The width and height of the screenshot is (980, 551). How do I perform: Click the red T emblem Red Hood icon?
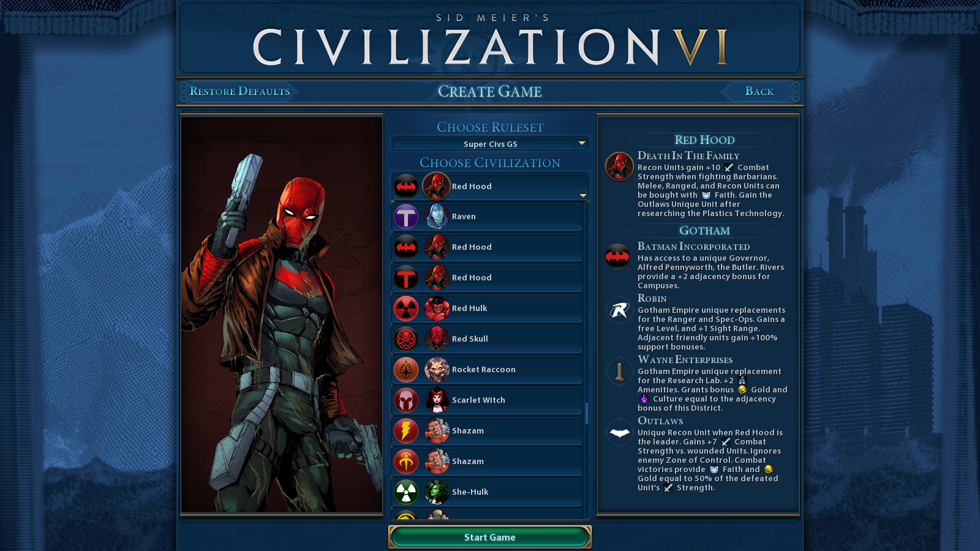[x=406, y=278]
